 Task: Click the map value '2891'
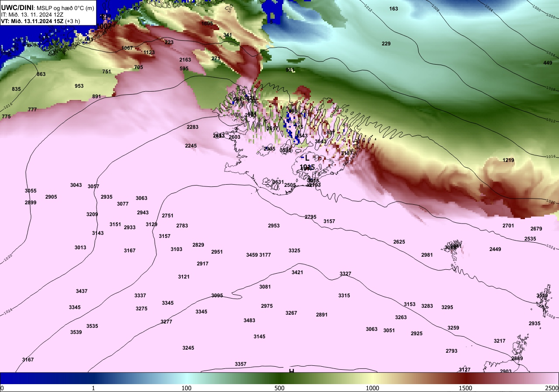point(322,315)
